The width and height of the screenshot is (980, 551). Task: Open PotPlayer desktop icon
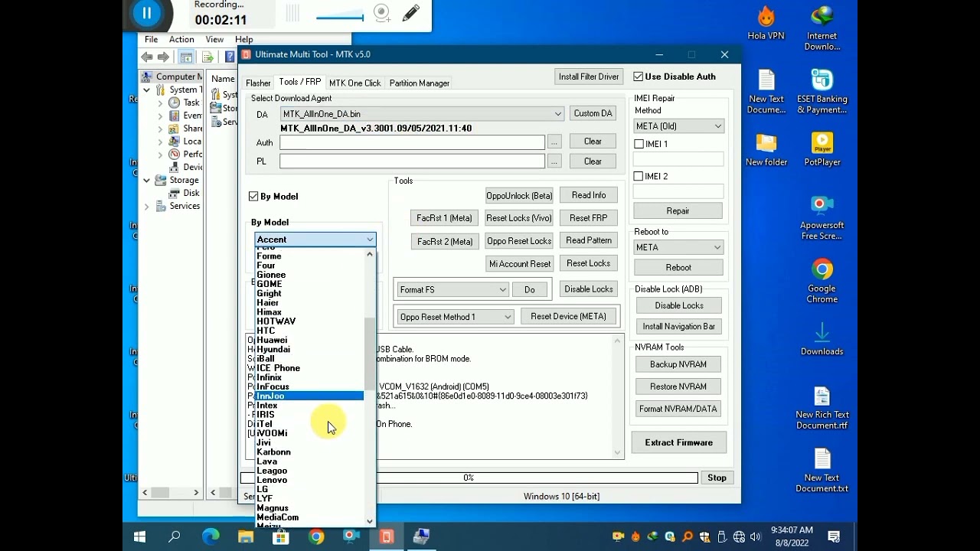point(822,149)
